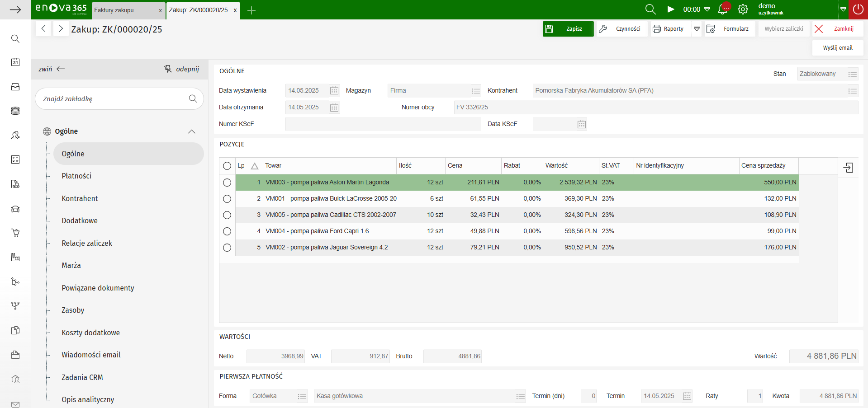
Task: Select row VM003 Aston Martin Lagonda radio
Action: point(227,183)
